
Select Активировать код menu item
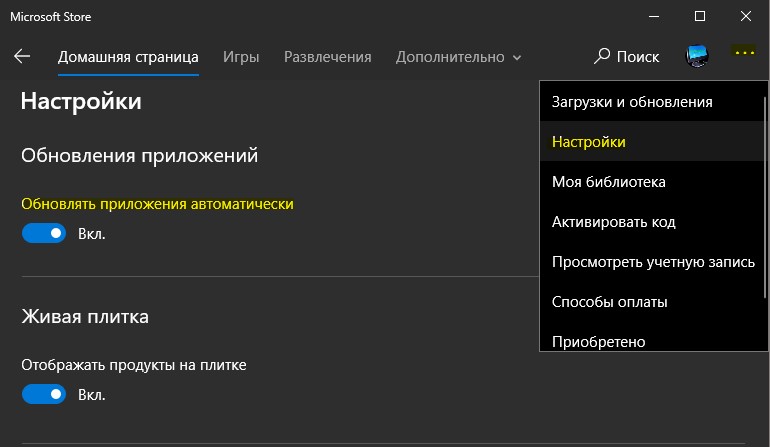[652, 222]
